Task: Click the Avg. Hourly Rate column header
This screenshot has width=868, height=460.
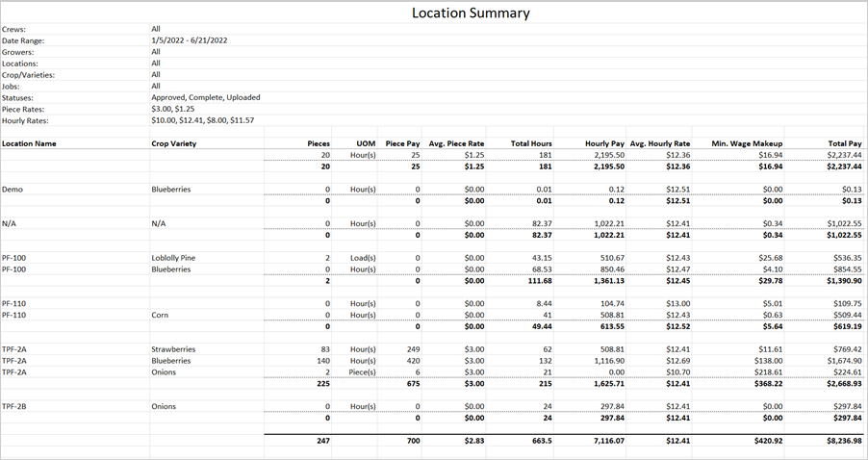Action: pyautogui.click(x=660, y=143)
